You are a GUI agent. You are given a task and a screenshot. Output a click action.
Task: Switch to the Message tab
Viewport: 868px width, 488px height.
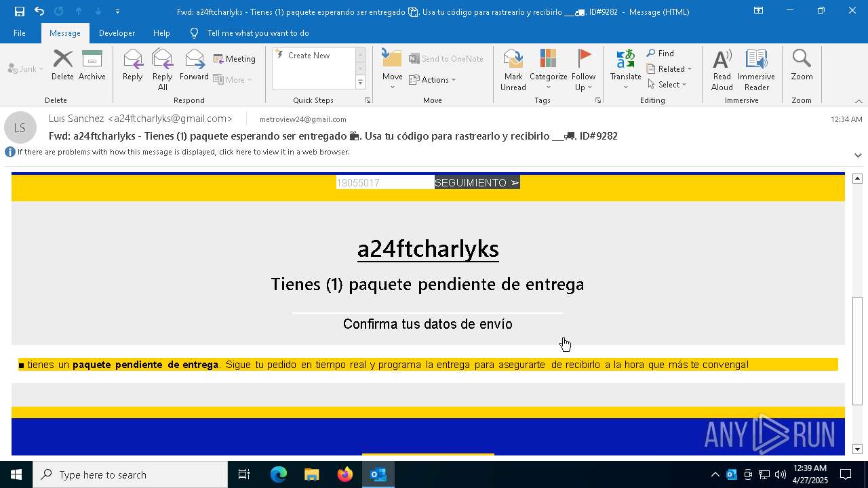(x=65, y=33)
